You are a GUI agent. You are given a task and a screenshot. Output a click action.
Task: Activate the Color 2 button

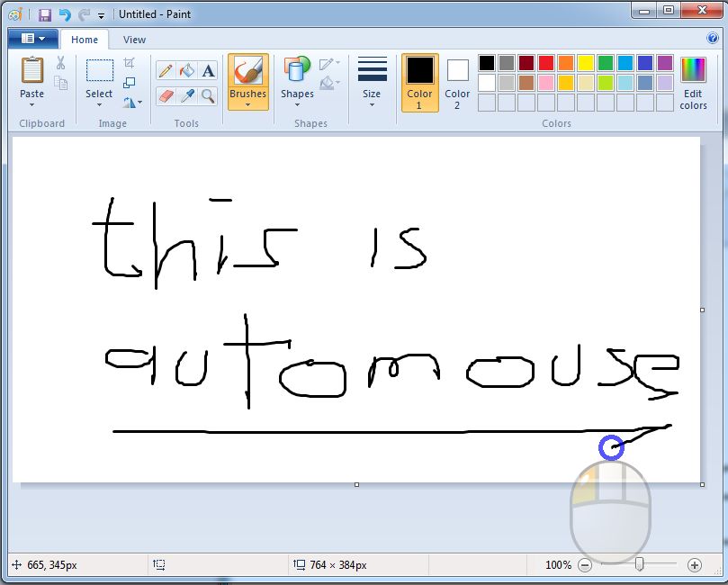coord(457,82)
